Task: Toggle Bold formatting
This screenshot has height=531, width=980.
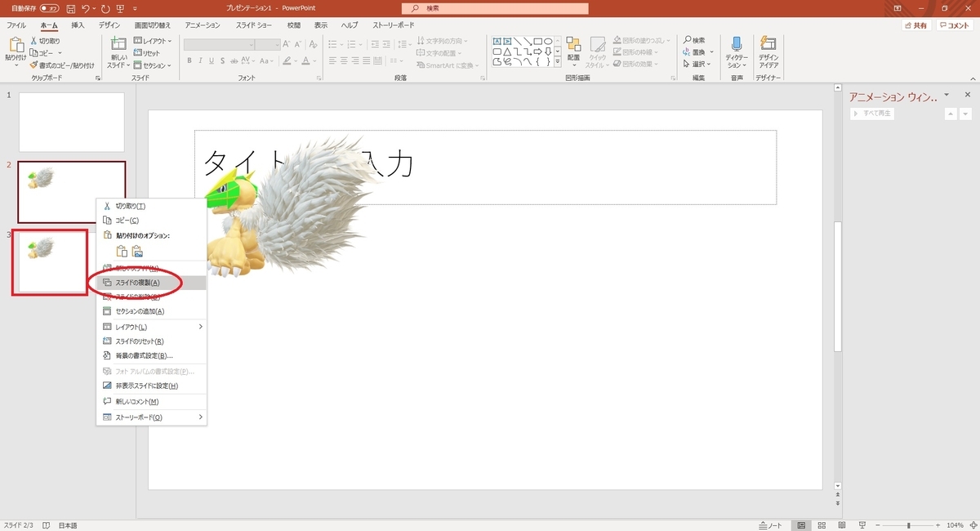Action: 189,60
